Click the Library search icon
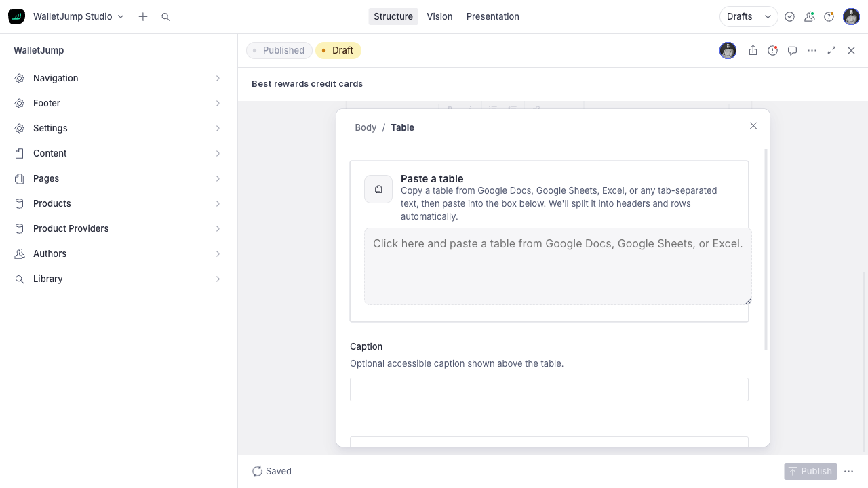 [20, 279]
